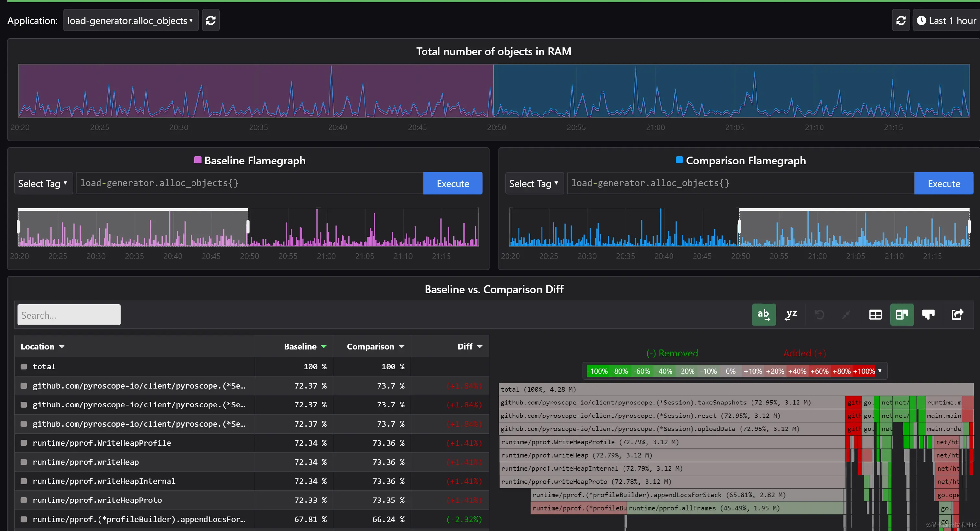
Task: Open the Application selector dropdown
Action: tap(131, 20)
